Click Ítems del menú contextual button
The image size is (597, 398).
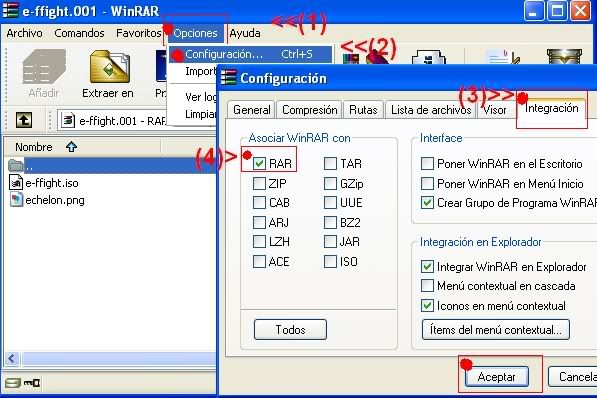[496, 329]
